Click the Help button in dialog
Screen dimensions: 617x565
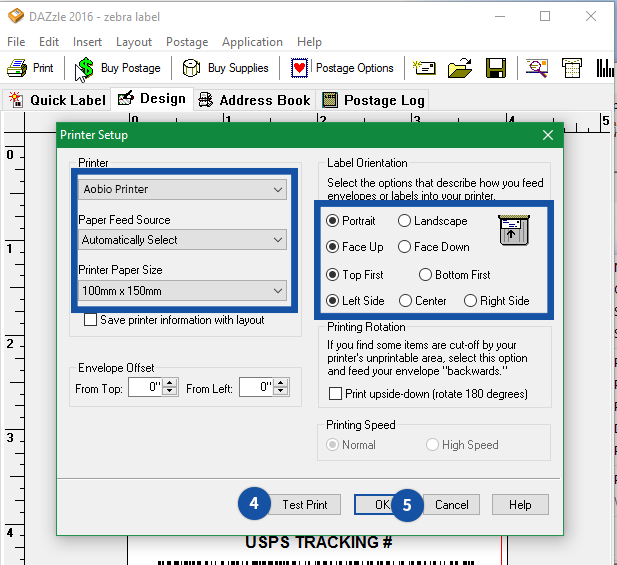click(x=520, y=504)
